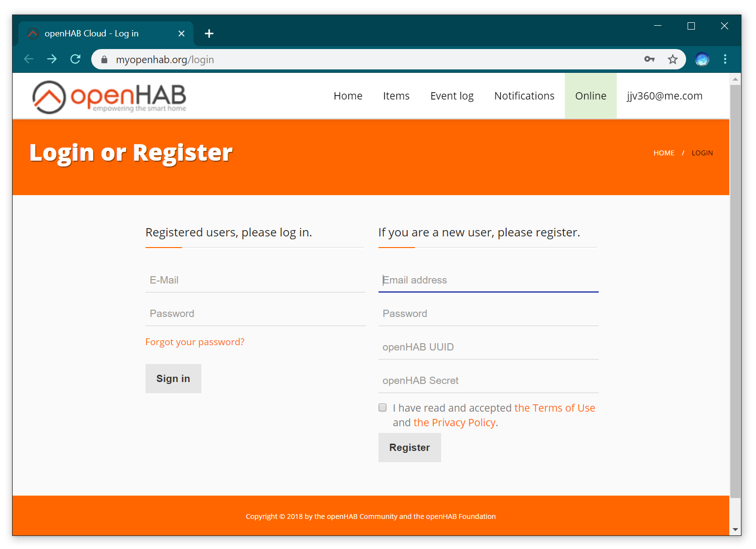Minimize the browser window
This screenshot has width=756, height=549.
pos(657,26)
